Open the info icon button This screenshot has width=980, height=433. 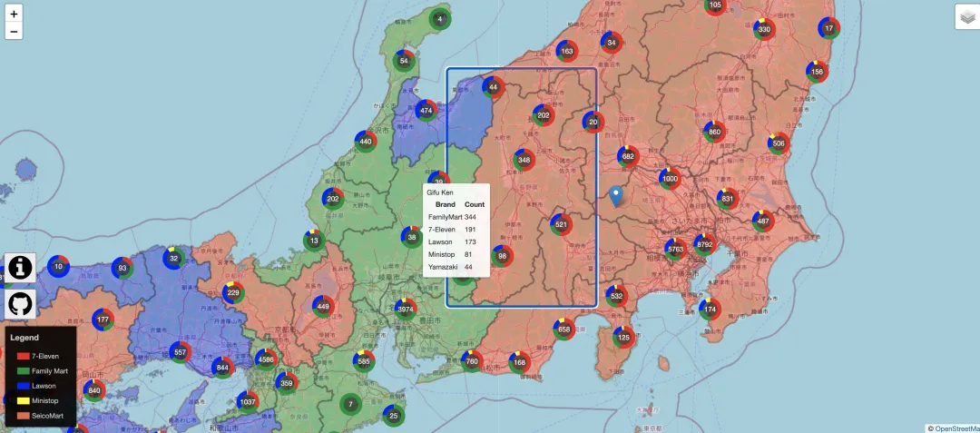pyautogui.click(x=21, y=268)
